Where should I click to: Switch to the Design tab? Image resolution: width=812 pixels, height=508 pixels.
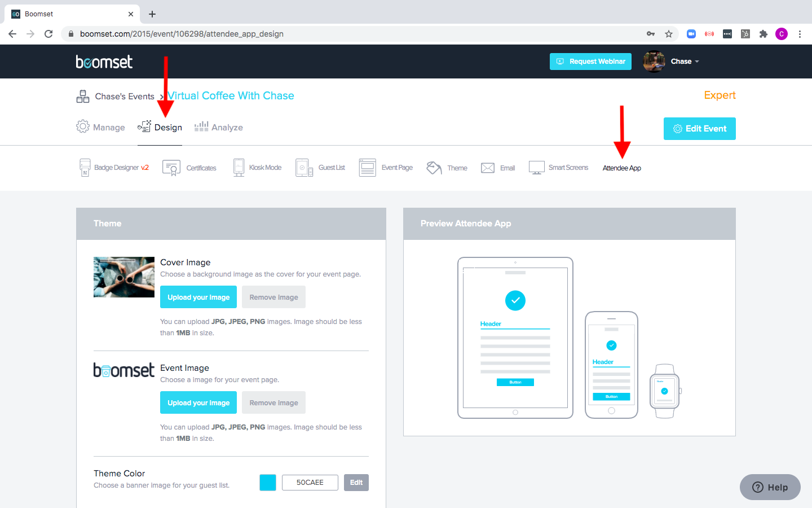pos(160,127)
